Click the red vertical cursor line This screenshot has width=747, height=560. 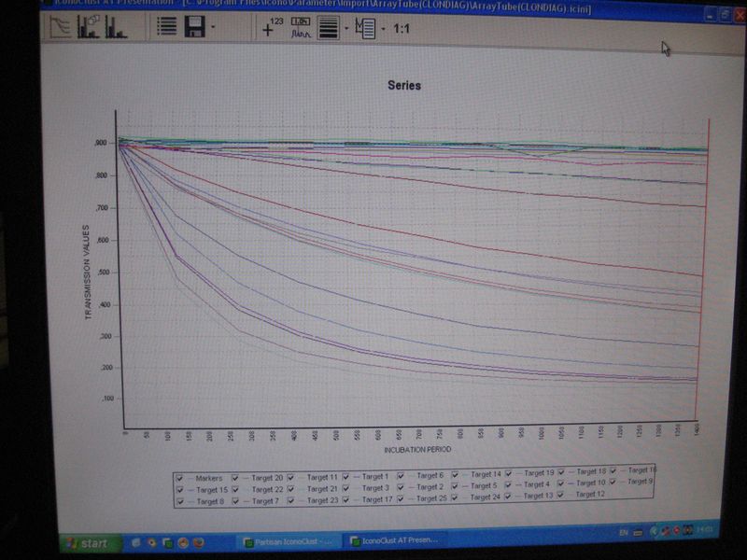(703, 269)
